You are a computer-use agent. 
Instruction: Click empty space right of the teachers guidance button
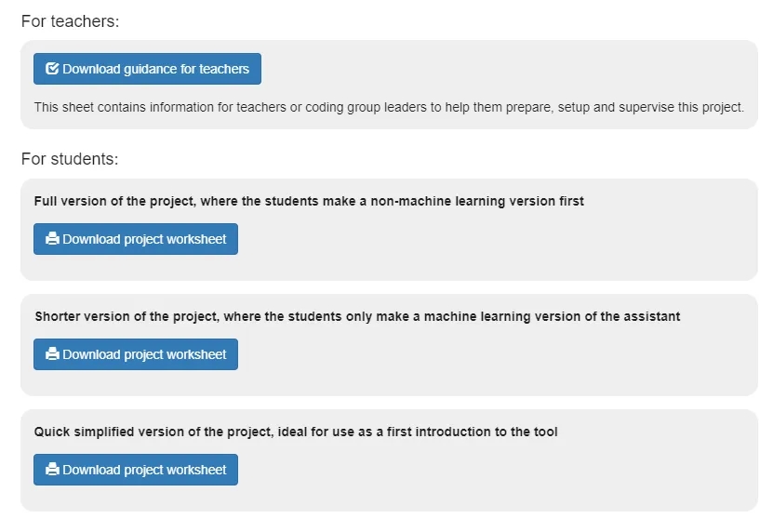(502, 69)
